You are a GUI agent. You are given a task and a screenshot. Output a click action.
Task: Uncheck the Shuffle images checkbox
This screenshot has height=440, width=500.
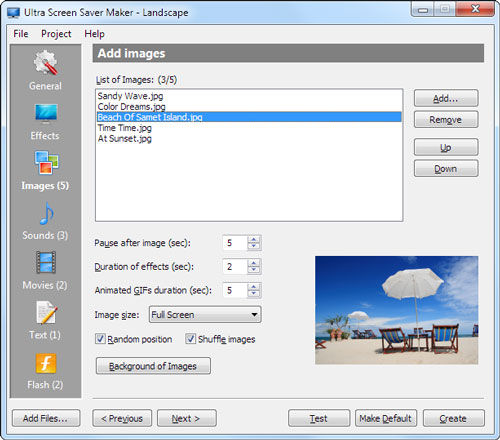190,339
